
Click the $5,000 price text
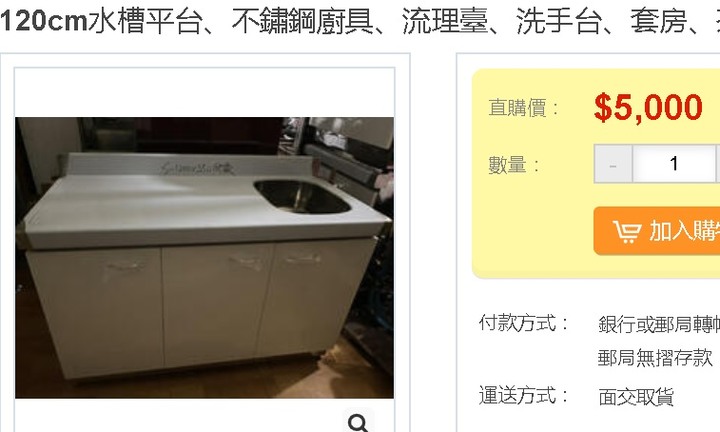coord(648,108)
